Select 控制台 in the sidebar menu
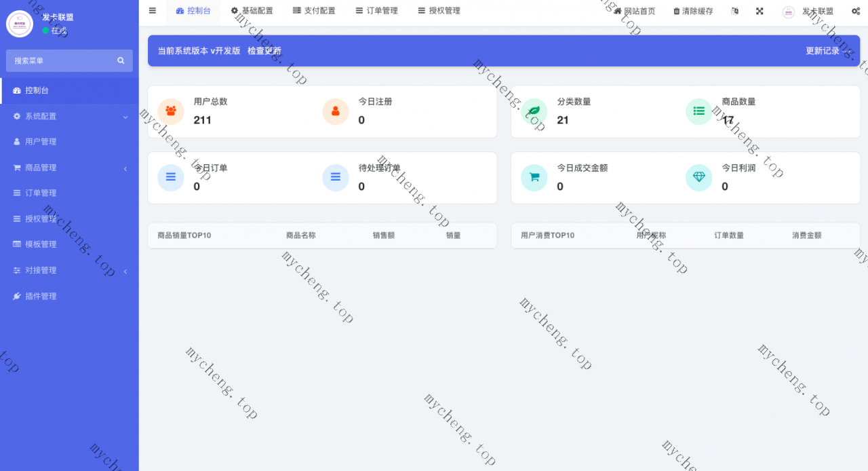Viewport: 868px width, 471px height. pos(69,90)
